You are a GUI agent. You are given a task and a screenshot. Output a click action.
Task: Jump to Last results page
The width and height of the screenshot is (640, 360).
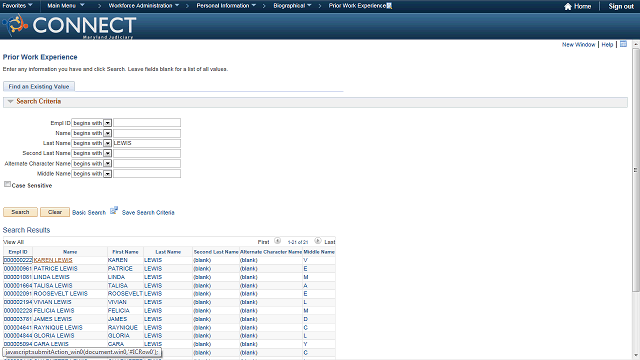330,242
